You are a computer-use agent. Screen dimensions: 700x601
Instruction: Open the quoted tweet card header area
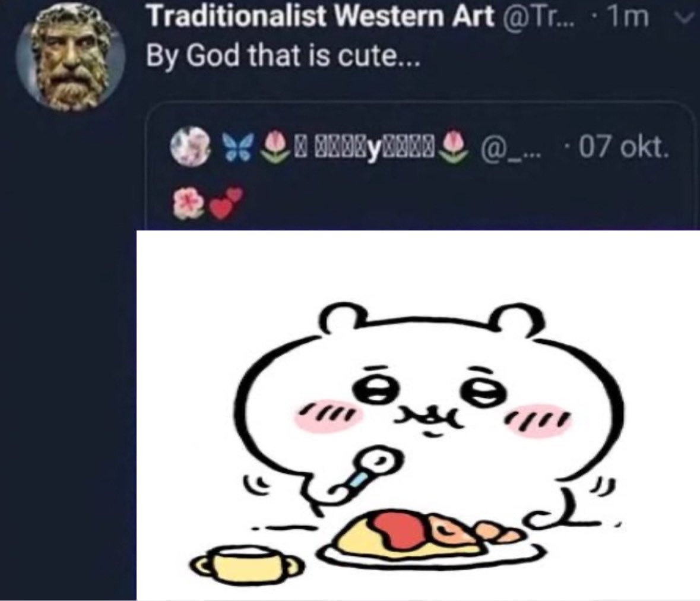click(420, 147)
